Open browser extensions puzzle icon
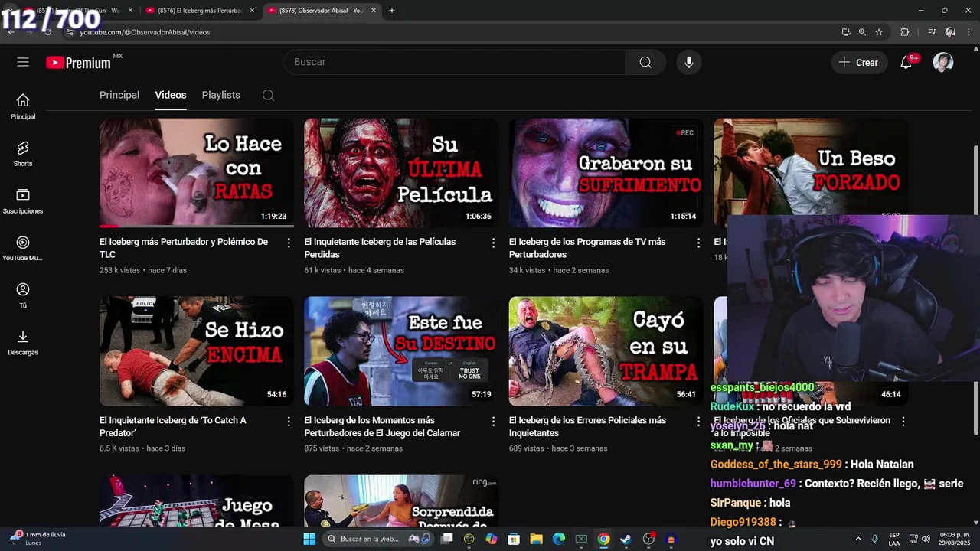Image resolution: width=980 pixels, height=551 pixels. pos(905,32)
